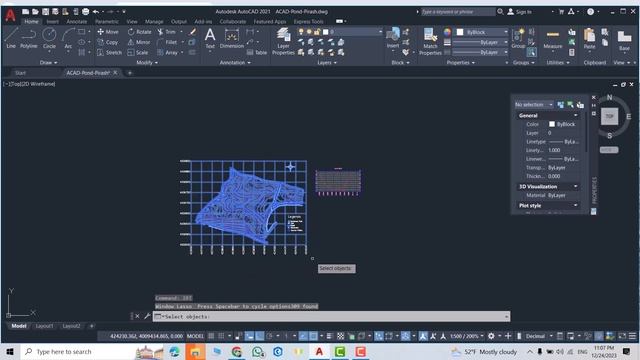Click the object color wheel icon in ribbon
This screenshot has width=640, height=360.
click(x=447, y=32)
